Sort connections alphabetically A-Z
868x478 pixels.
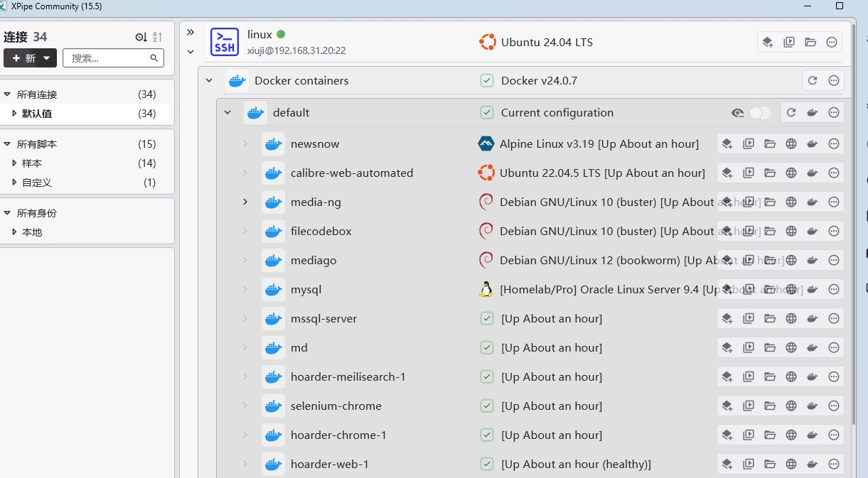coord(158,37)
